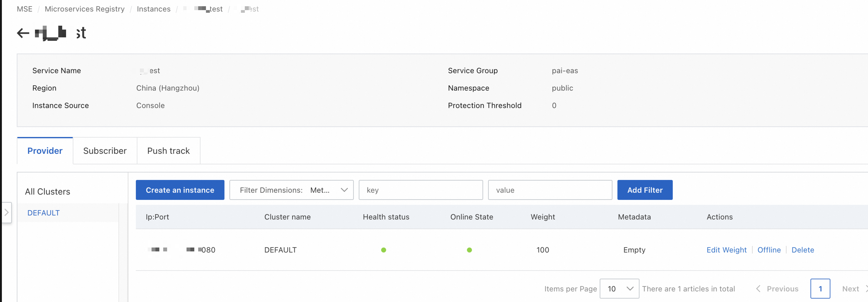Focus the key filter input
The width and height of the screenshot is (868, 302).
420,190
